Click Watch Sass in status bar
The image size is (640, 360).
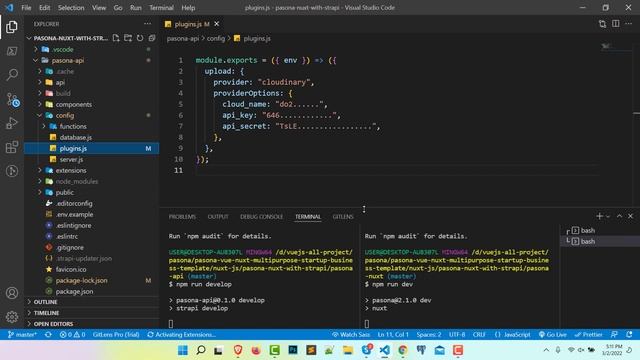351,335
